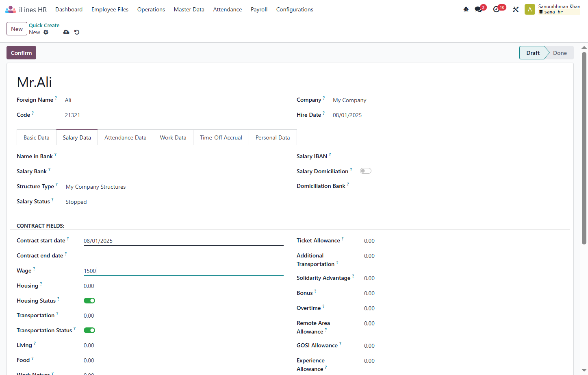Switch to the Basic Data tab
Viewport: 588px width, 375px height.
pos(37,137)
